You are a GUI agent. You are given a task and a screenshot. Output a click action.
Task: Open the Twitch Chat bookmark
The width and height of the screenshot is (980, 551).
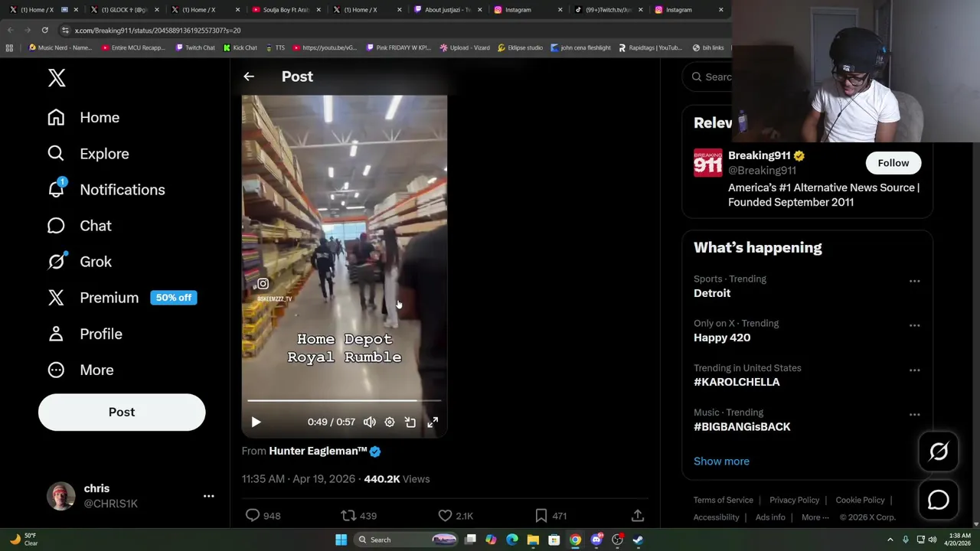195,47
